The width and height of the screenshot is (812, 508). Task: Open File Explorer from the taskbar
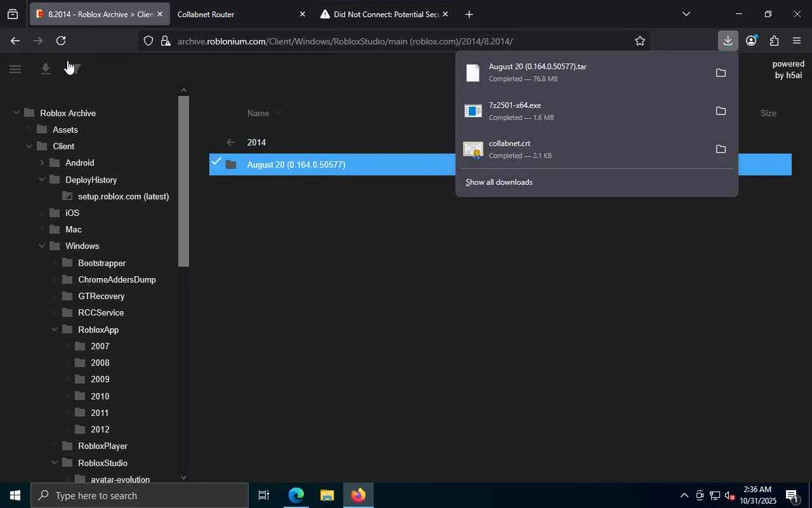tap(327, 495)
